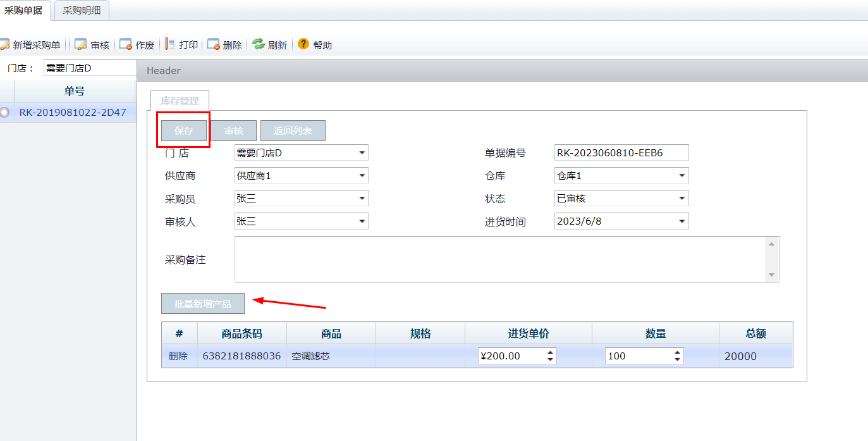Decrease the 进货单价 value with down arrow

[551, 359]
